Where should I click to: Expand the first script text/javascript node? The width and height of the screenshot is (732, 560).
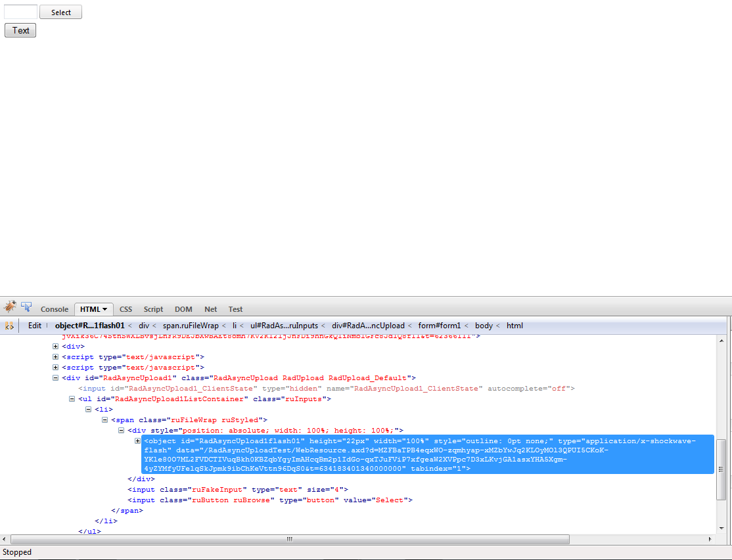(x=56, y=357)
